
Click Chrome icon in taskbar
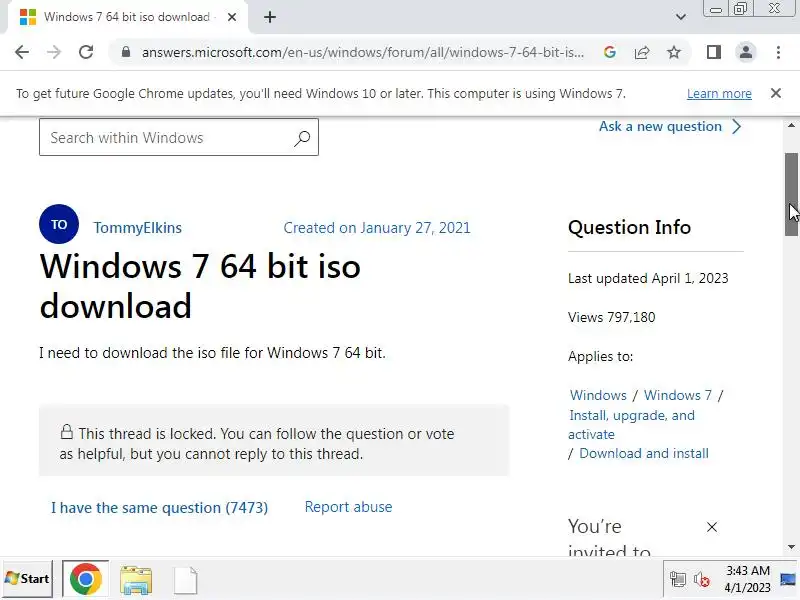point(86,579)
